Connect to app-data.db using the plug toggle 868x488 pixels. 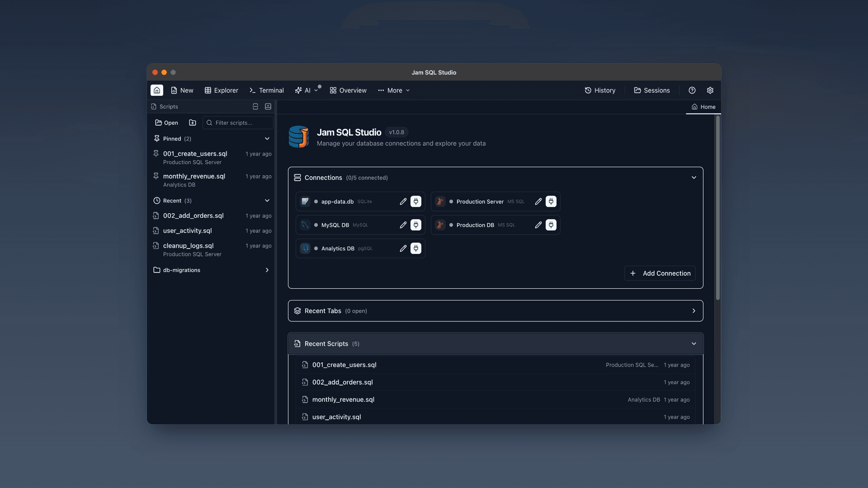coord(416,202)
